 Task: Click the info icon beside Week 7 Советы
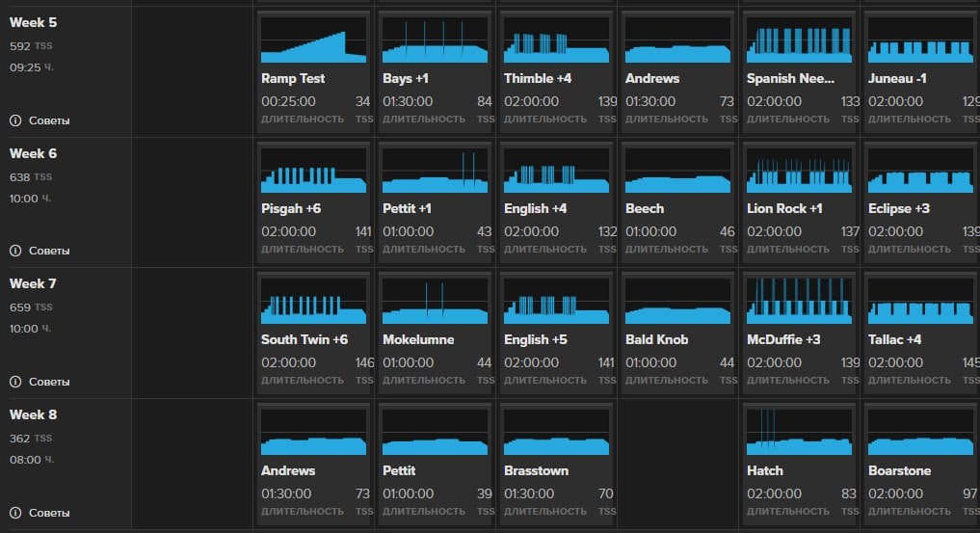pos(15,382)
